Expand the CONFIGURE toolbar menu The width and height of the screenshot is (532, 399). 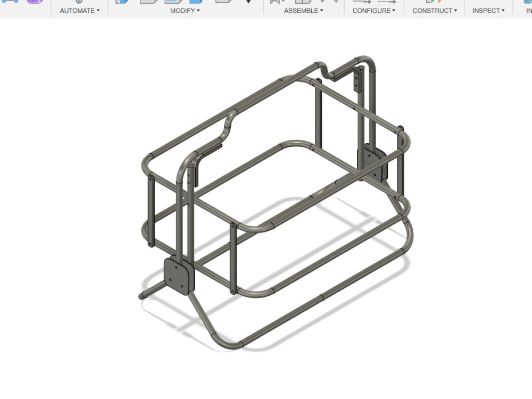(x=374, y=11)
